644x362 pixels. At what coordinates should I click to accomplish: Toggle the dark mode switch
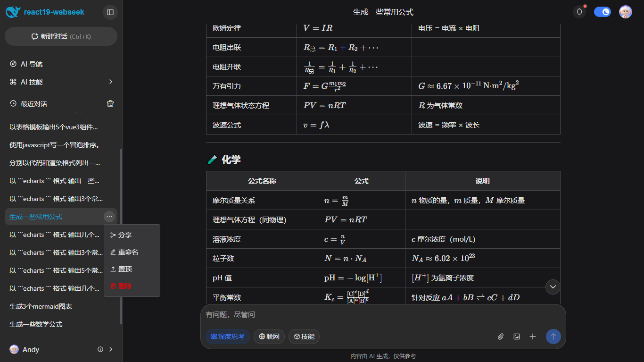[x=603, y=12]
